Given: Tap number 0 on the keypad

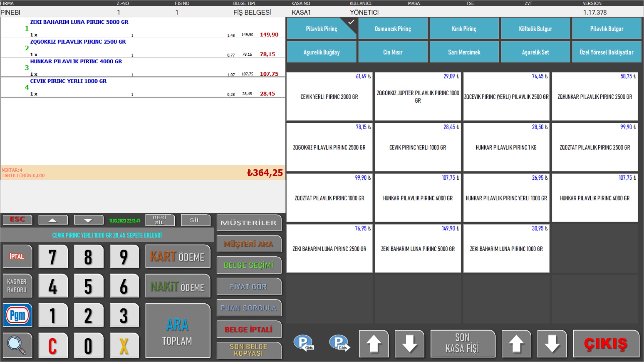Looking at the screenshot, I should pos(89,345).
